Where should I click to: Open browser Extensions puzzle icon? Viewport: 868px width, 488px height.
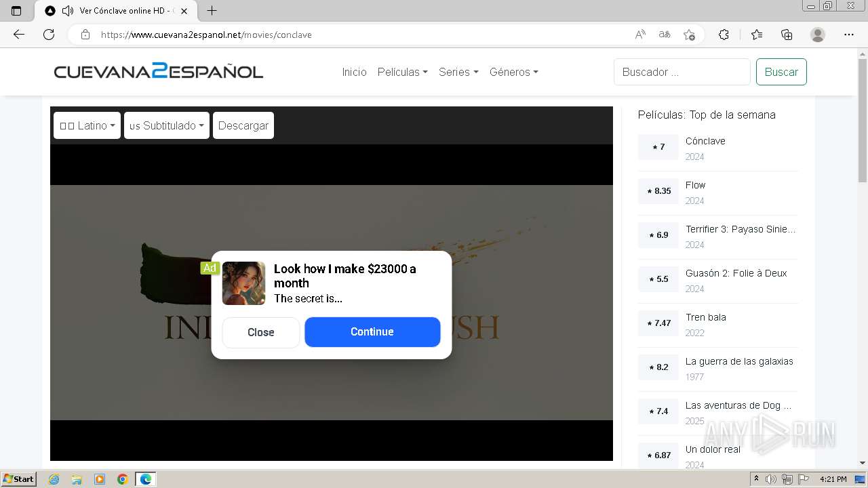click(724, 35)
